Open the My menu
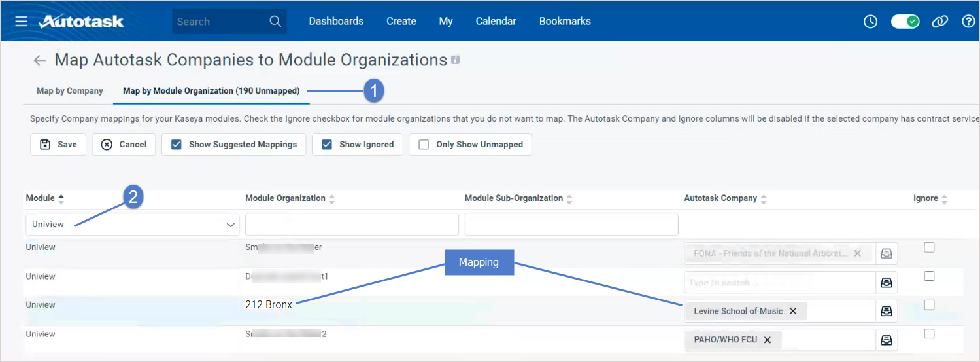The width and height of the screenshot is (980, 362). pyautogui.click(x=446, y=22)
